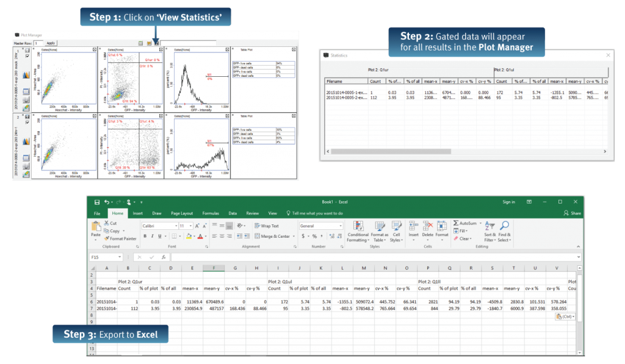Click the table plot icon in Plot Manager row 1

point(26,91)
